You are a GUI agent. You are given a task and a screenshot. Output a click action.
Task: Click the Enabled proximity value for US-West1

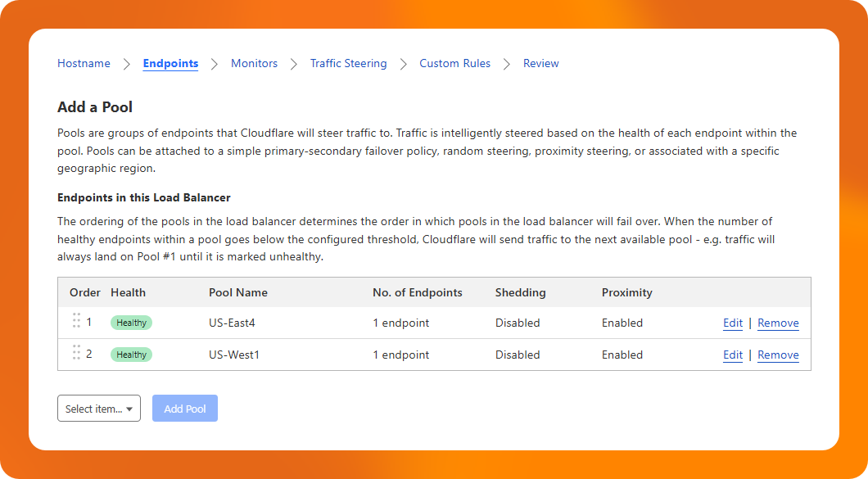(x=622, y=355)
